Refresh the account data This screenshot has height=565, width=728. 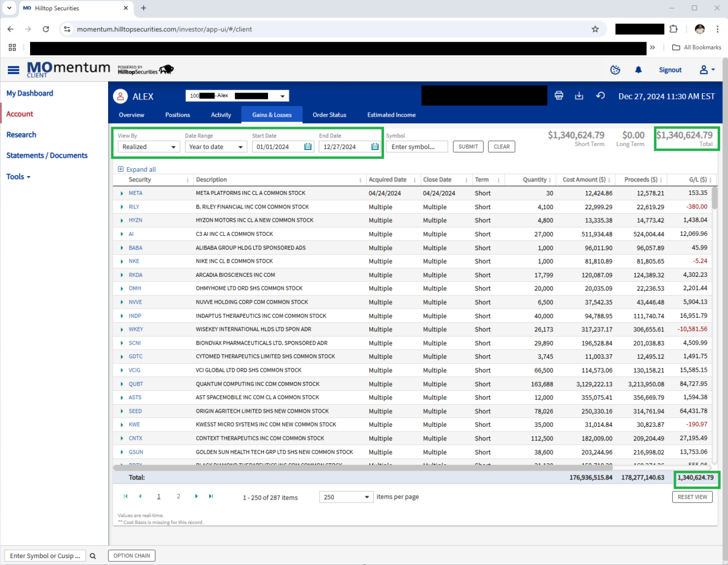coord(600,95)
